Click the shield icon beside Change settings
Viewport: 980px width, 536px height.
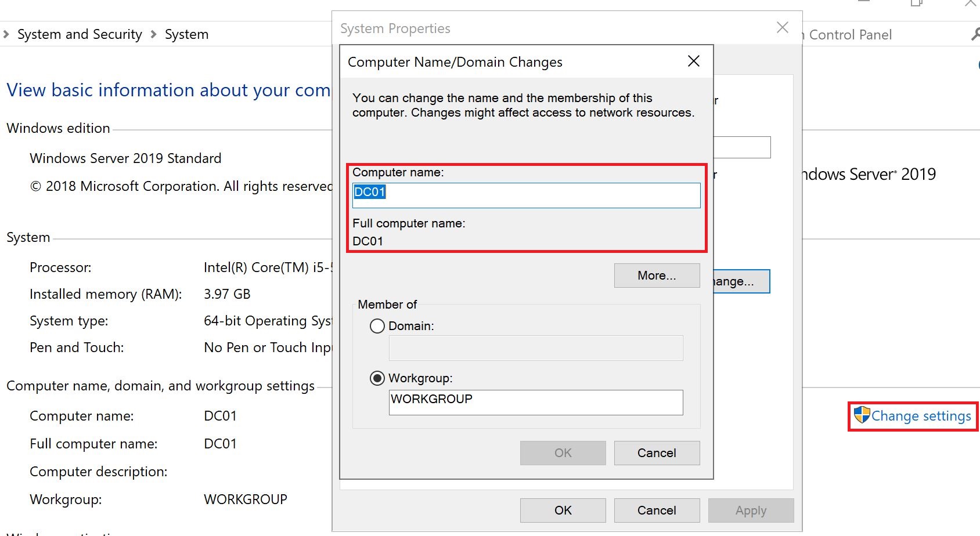(x=862, y=415)
